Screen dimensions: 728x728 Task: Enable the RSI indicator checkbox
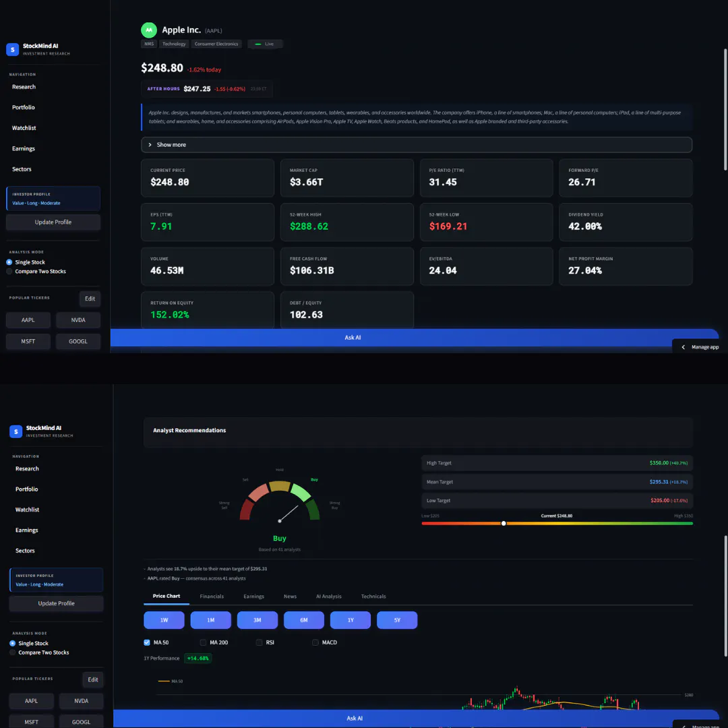[x=259, y=642]
